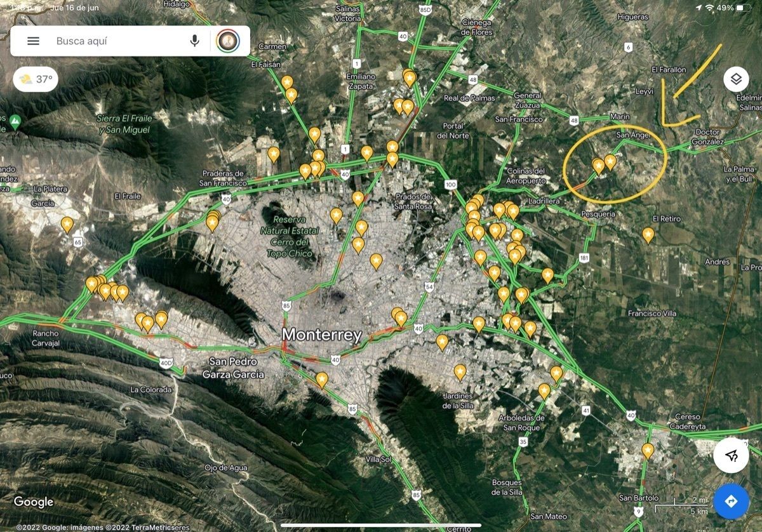
Task: Open the 37° weather chip
Action: (x=36, y=79)
